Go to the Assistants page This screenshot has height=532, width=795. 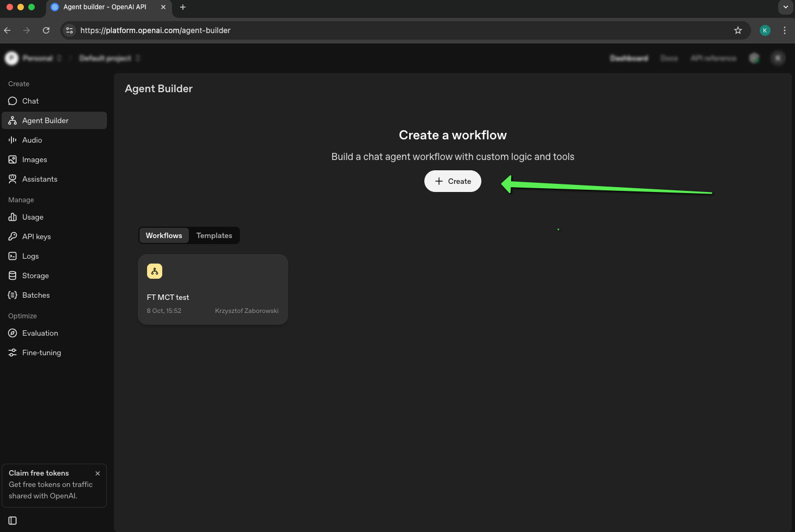39,179
